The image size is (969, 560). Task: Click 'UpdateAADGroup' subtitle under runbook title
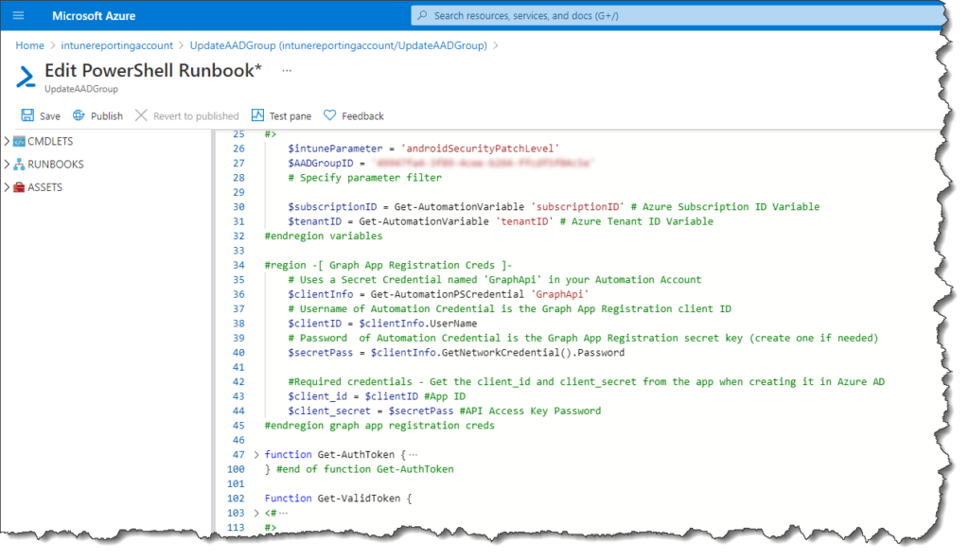pos(81,89)
